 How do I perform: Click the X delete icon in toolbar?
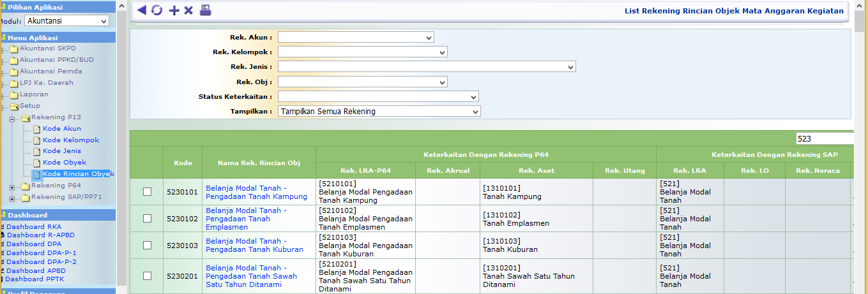click(188, 10)
